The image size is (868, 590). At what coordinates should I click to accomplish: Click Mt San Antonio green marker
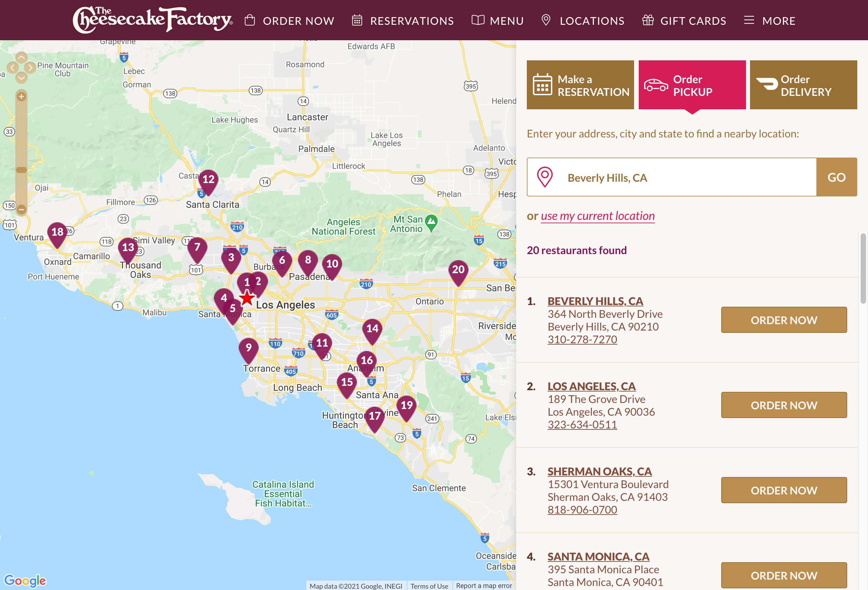(431, 223)
